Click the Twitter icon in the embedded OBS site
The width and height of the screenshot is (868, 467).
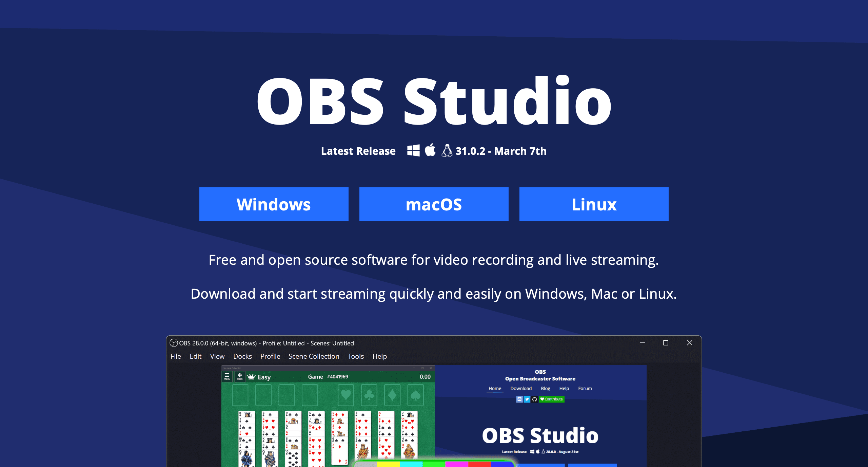pos(527,399)
